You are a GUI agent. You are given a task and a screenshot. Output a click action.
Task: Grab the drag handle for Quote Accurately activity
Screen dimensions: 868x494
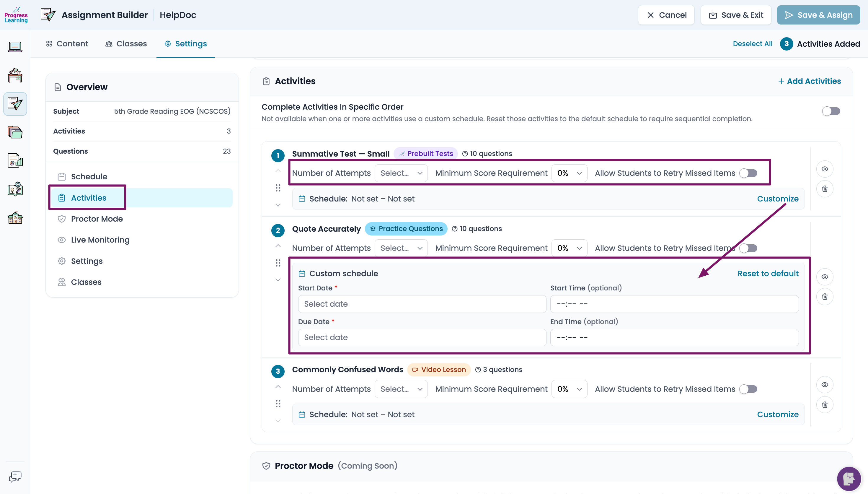278,263
